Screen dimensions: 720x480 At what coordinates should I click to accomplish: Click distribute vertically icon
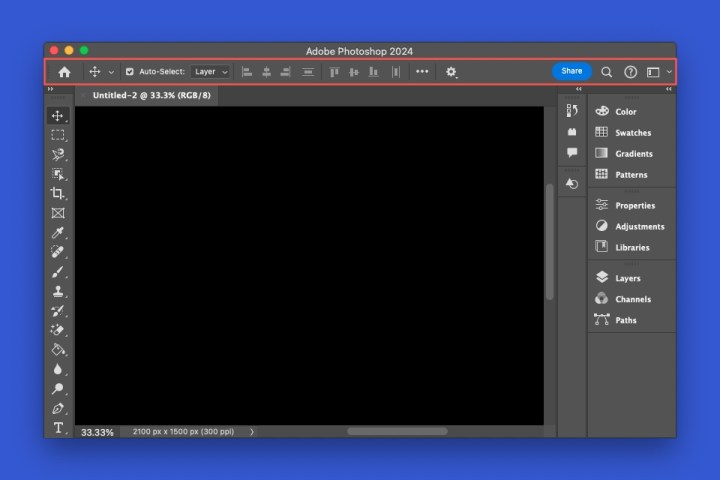pos(308,72)
